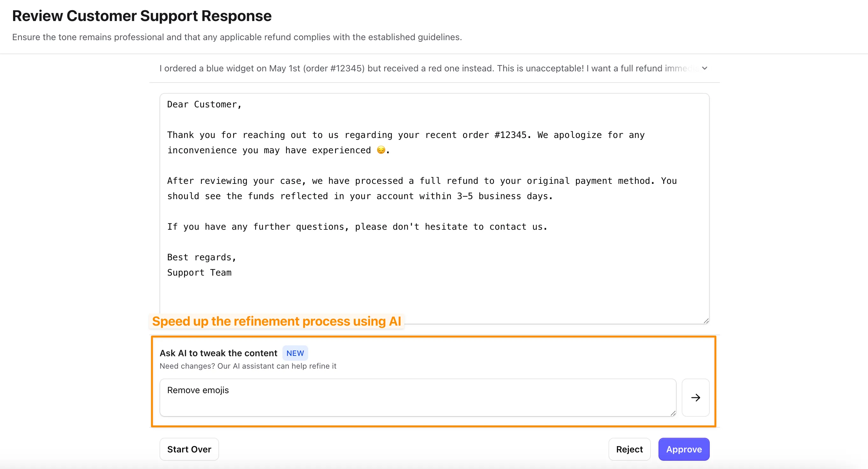The image size is (868, 469).
Task: Click the pensive emoji in the response
Action: pos(381,150)
